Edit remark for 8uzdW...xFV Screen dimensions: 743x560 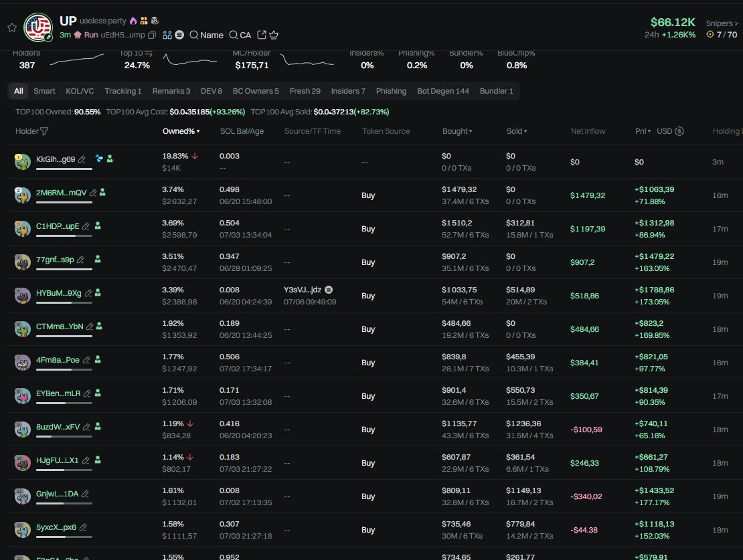[x=86, y=427]
